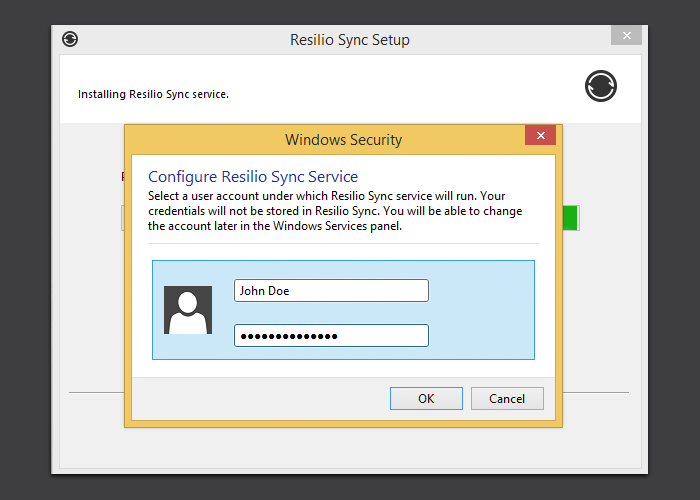Close the Resilio Sync Setup window
Screen dimensions: 700x500
point(626,35)
